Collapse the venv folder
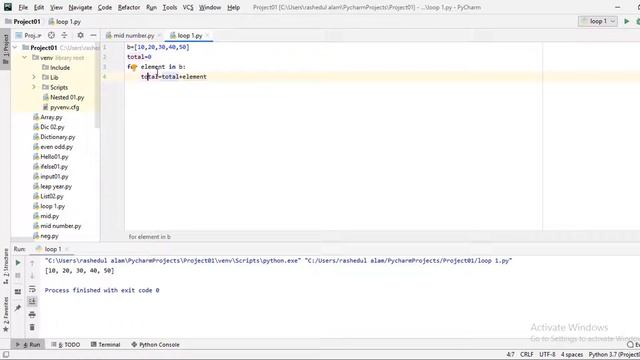 click(x=24, y=58)
